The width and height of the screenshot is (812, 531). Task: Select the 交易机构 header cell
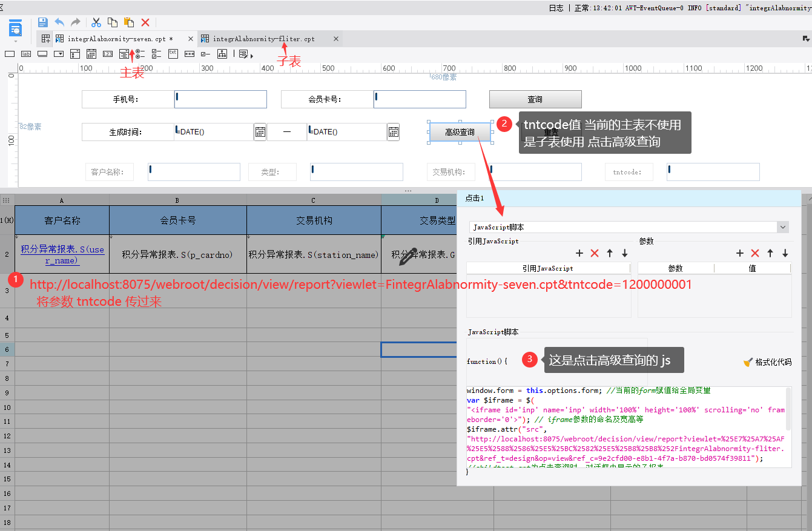click(x=314, y=220)
